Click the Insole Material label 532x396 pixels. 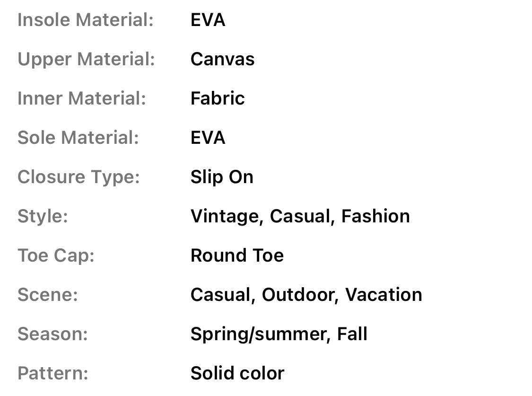click(x=85, y=20)
